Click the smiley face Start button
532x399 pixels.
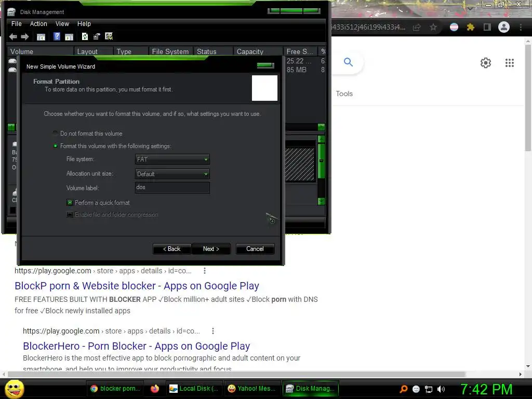[x=15, y=389]
